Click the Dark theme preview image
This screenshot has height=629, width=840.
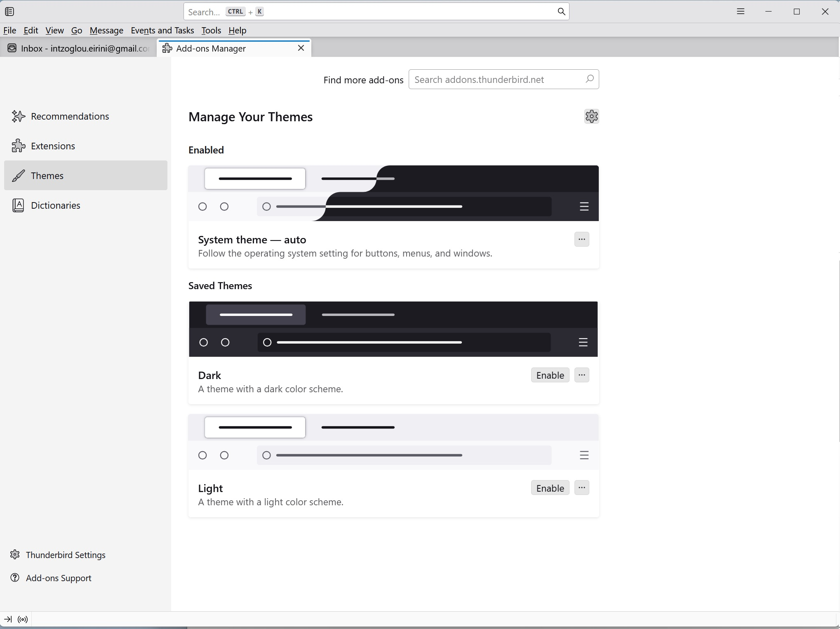pyautogui.click(x=393, y=329)
